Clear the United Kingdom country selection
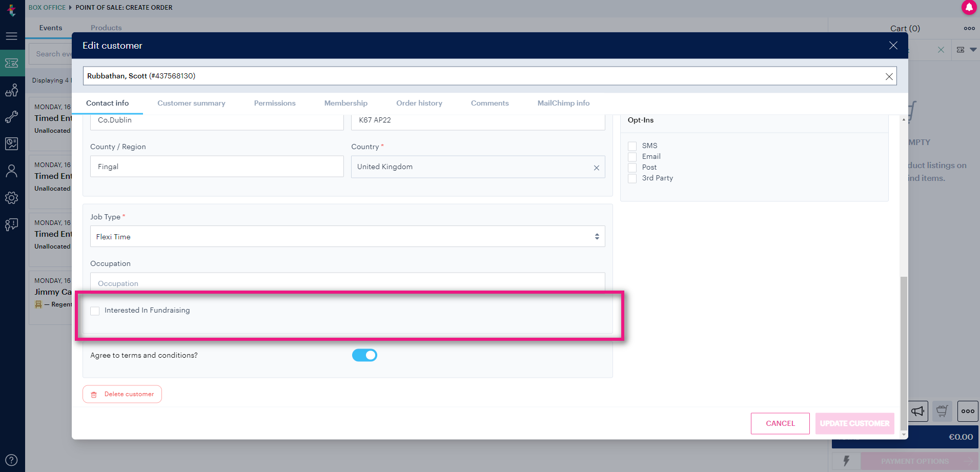The height and width of the screenshot is (472, 980). pyautogui.click(x=597, y=168)
